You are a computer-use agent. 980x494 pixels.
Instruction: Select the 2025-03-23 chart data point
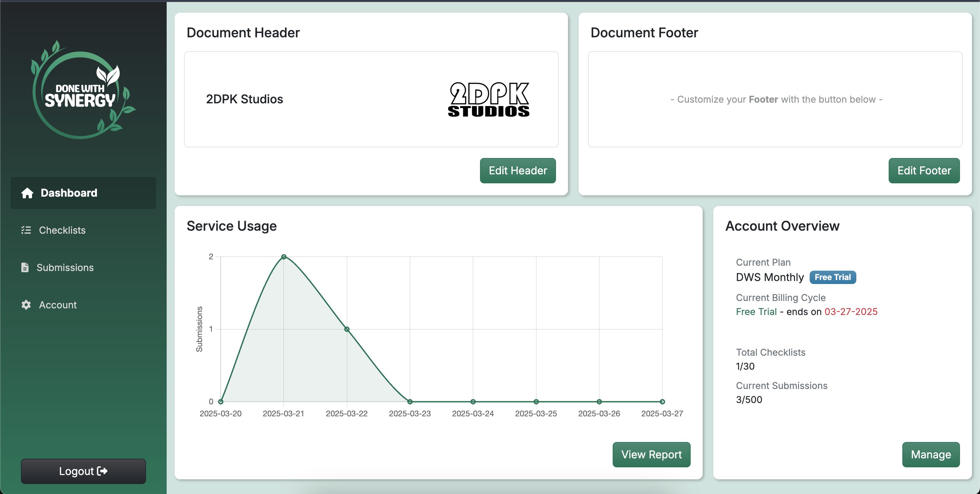pos(410,402)
